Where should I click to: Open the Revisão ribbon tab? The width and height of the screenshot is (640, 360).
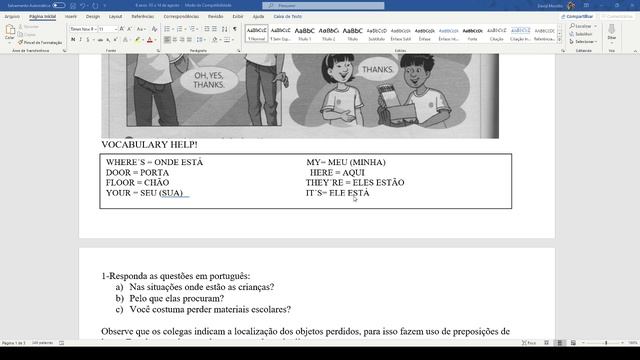click(x=216, y=16)
